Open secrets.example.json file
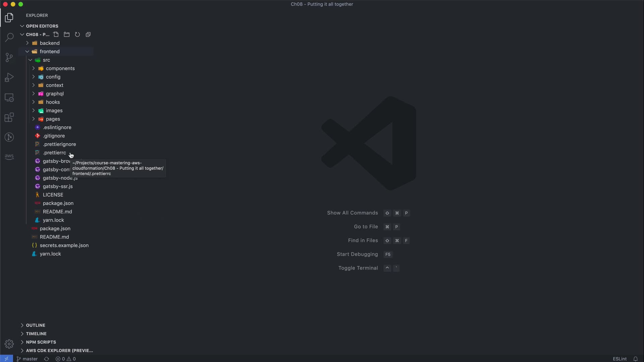This screenshot has width=644, height=362. [x=64, y=245]
